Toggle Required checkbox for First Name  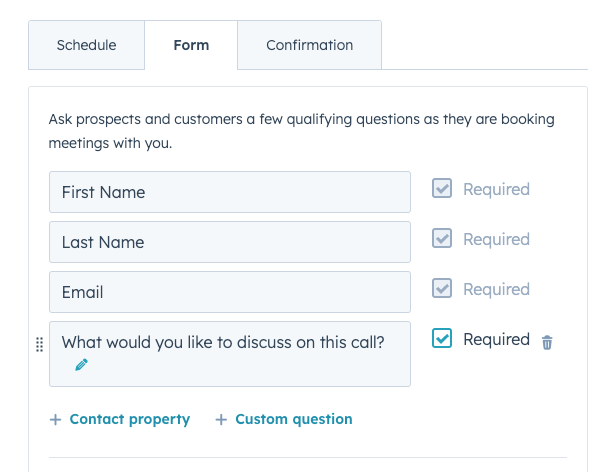[442, 188]
